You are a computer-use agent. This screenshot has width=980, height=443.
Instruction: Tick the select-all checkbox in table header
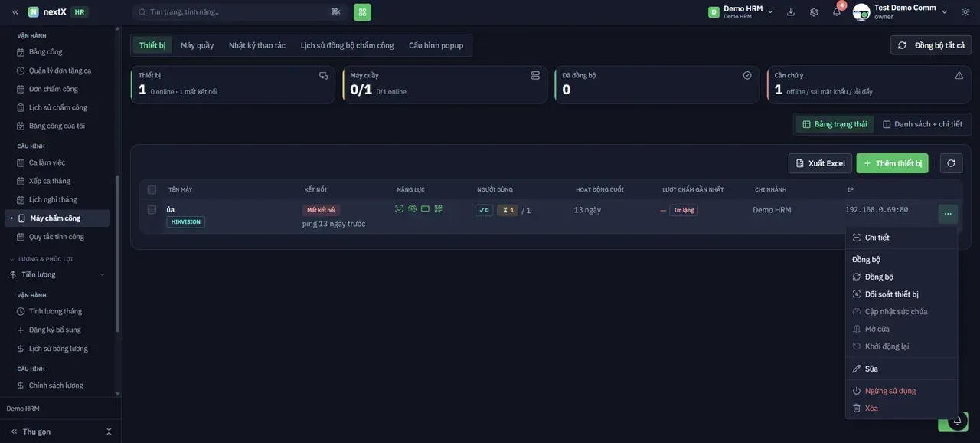[x=152, y=189]
